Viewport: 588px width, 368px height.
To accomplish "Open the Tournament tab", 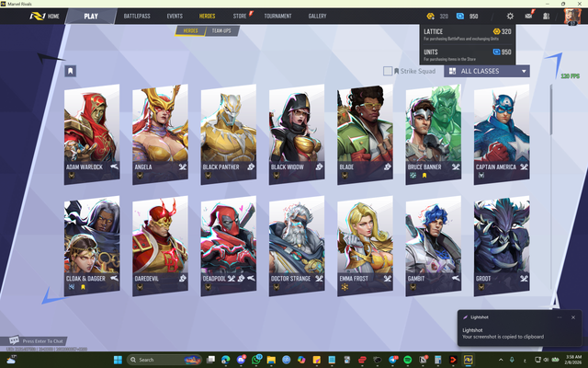I will 277,17.
